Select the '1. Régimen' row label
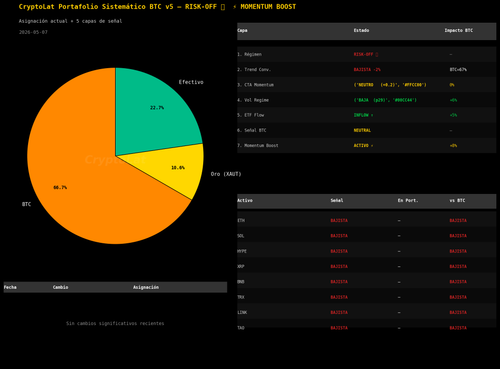 point(249,54)
